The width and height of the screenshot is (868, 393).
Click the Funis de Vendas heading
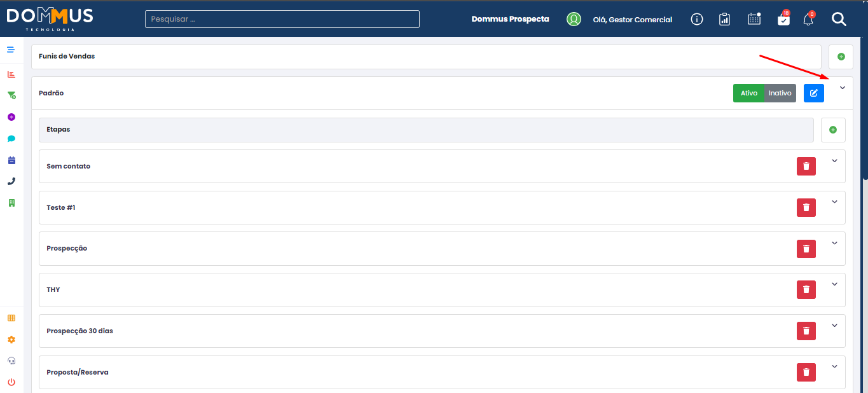[67, 57]
